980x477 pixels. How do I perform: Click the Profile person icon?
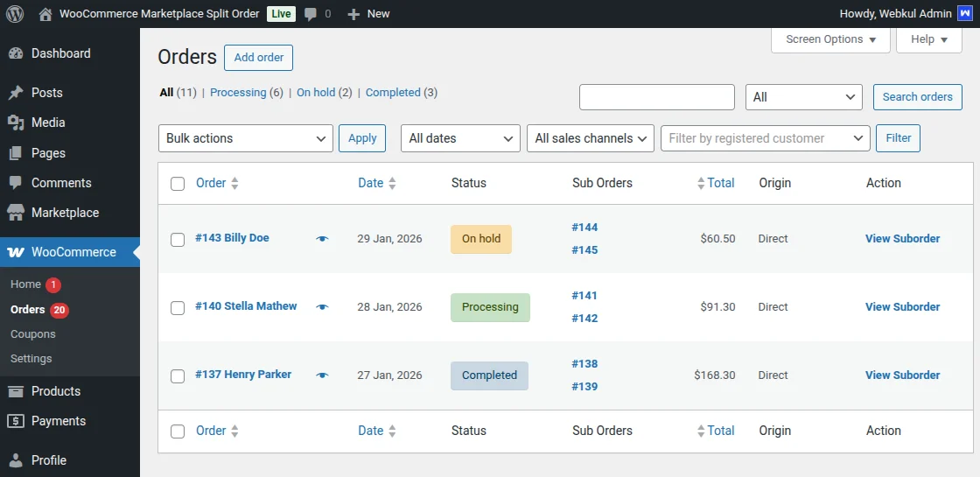click(x=16, y=460)
